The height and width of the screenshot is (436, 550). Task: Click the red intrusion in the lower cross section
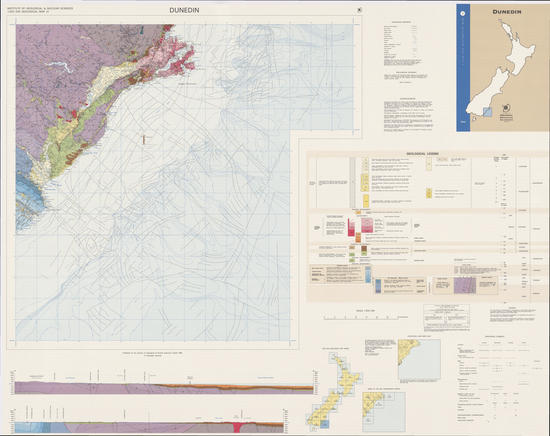pyautogui.click(x=237, y=427)
